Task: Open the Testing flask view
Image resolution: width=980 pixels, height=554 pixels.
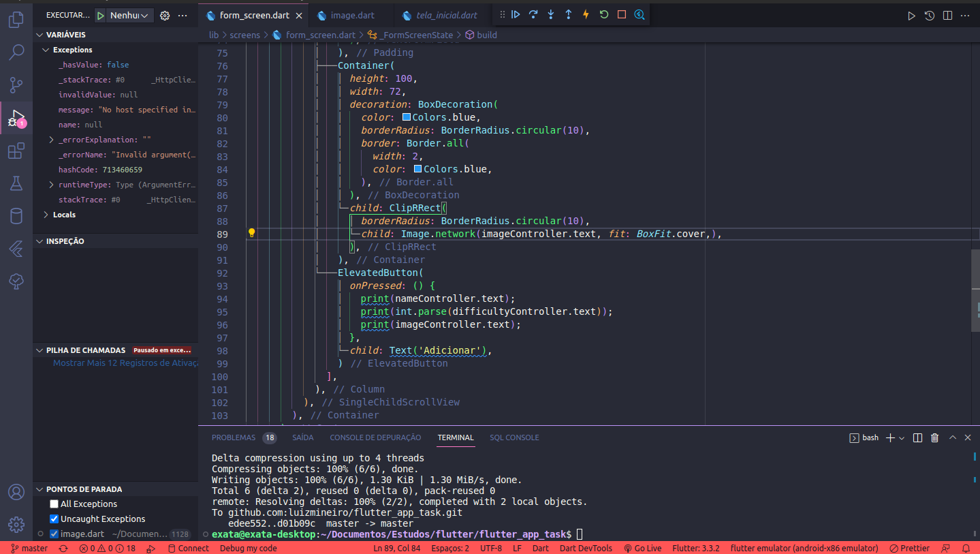Action: coord(16,183)
